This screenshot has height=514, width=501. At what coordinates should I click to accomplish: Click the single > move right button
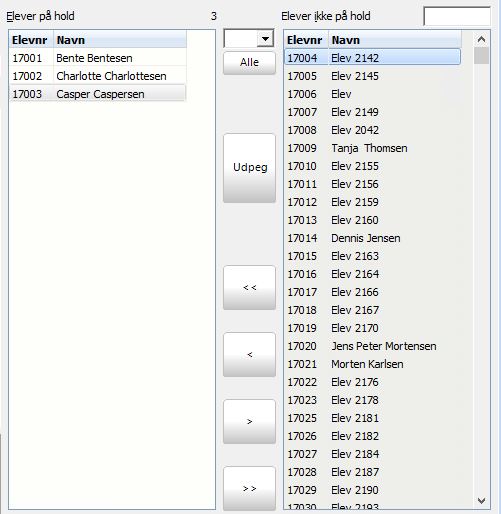pos(249,422)
